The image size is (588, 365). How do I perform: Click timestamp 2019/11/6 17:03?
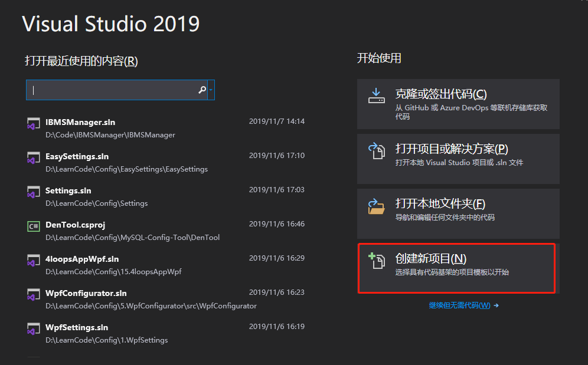pyautogui.click(x=277, y=190)
